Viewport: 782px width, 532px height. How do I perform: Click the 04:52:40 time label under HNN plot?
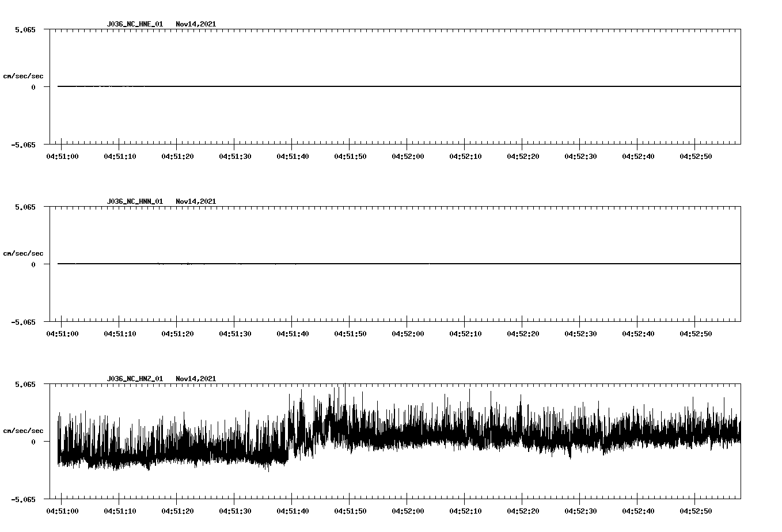tap(638, 334)
